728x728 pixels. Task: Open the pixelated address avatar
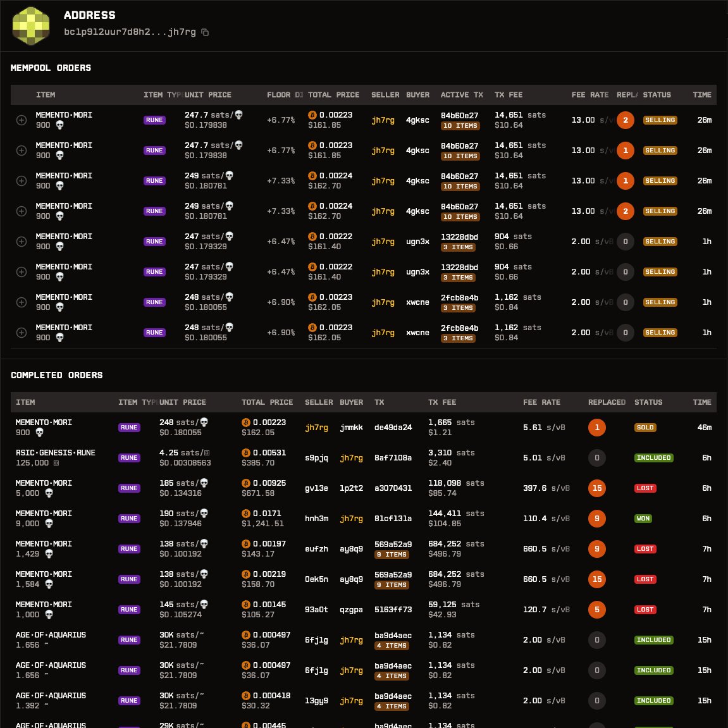pos(30,25)
